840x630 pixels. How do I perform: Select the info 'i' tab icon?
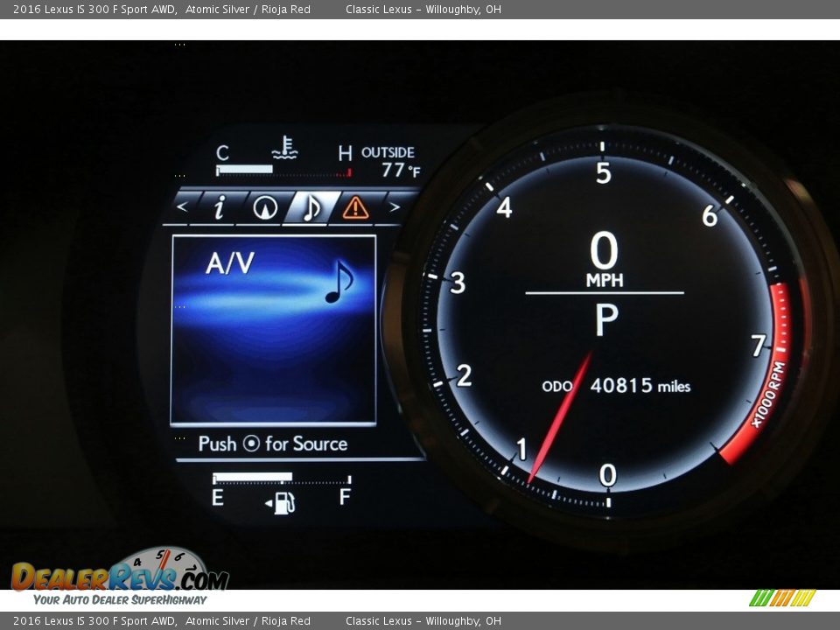point(220,207)
